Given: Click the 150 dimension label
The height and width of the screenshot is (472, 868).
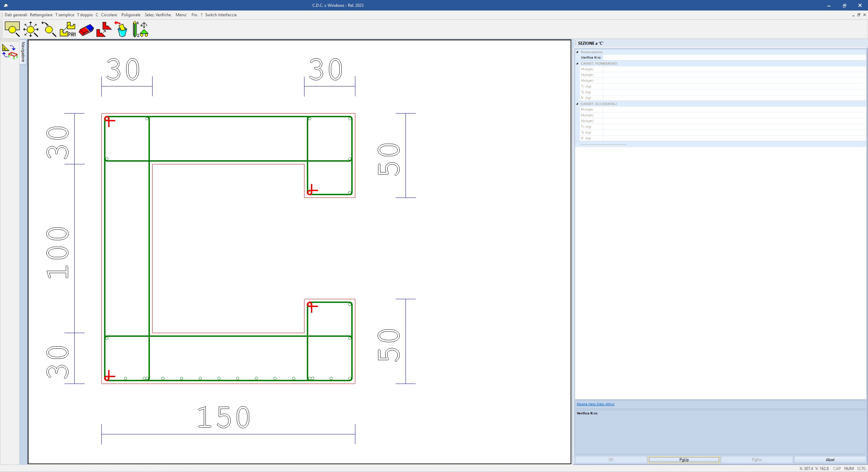Looking at the screenshot, I should click(x=224, y=417).
